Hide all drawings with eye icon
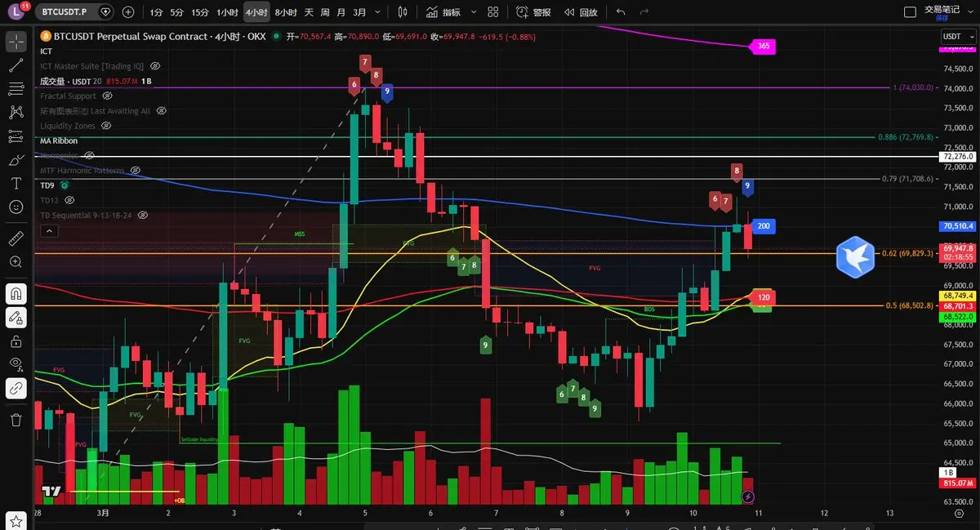The width and height of the screenshot is (980, 530). click(16, 364)
